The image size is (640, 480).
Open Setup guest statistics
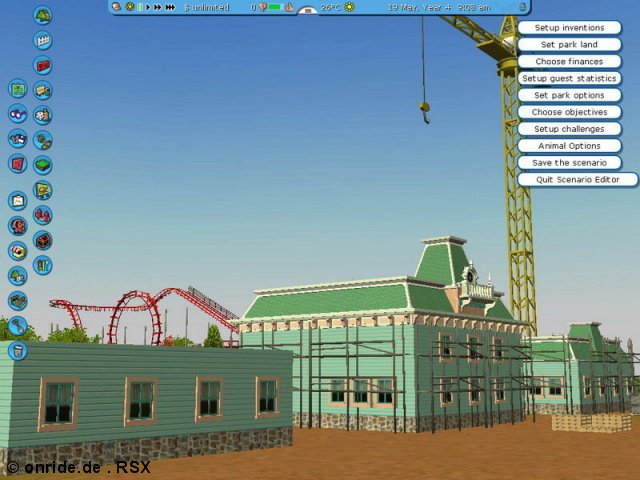coord(569,78)
